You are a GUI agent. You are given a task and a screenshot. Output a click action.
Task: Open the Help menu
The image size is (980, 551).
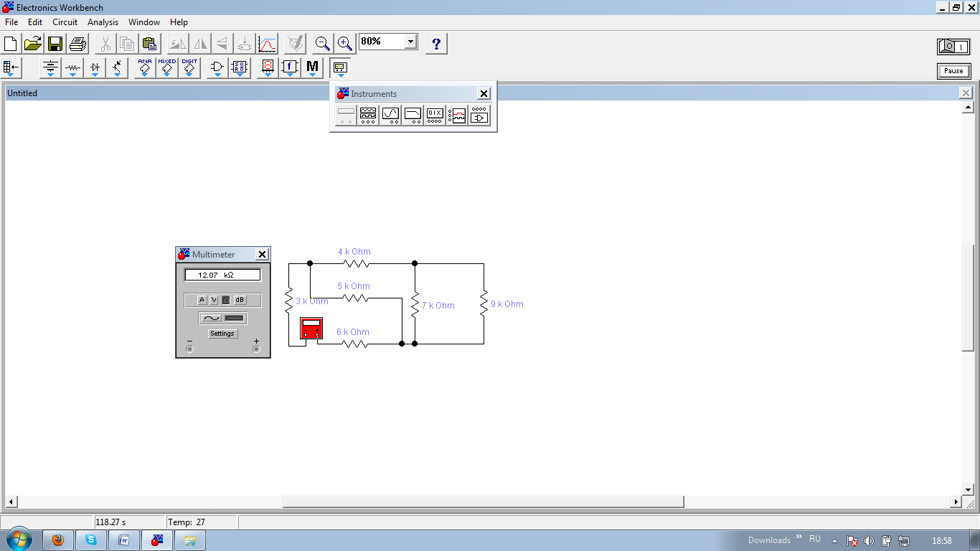click(179, 22)
